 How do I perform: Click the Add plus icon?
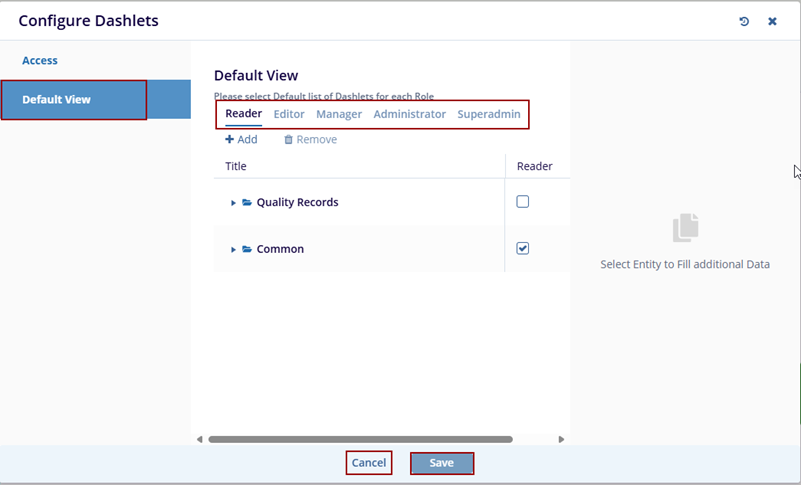[x=229, y=140]
